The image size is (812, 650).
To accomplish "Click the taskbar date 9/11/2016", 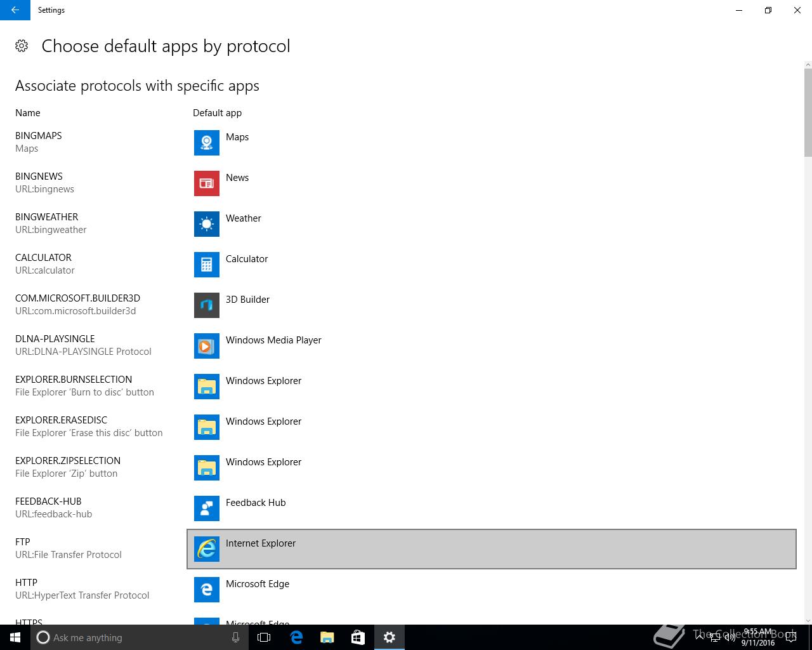I will coord(758,643).
